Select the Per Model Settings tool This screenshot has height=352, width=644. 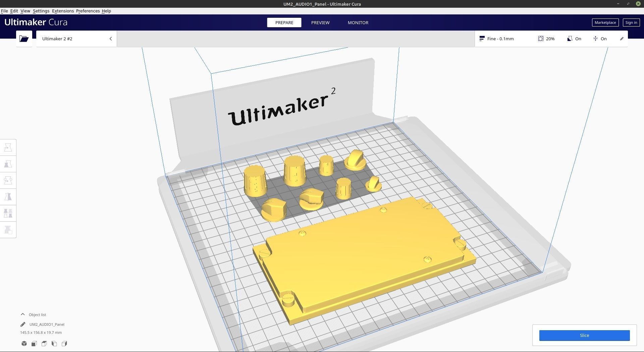8,213
